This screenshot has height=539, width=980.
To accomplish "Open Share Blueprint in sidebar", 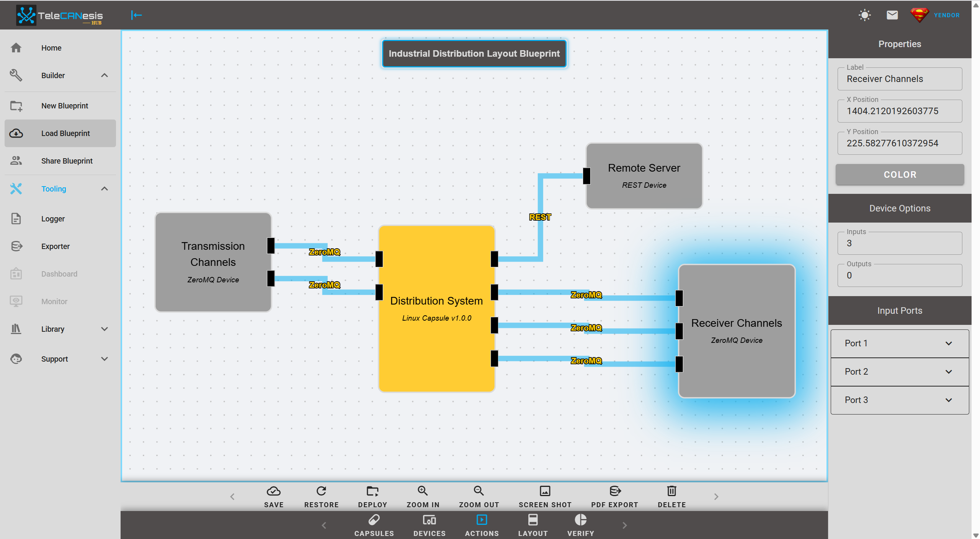I will [x=67, y=161].
